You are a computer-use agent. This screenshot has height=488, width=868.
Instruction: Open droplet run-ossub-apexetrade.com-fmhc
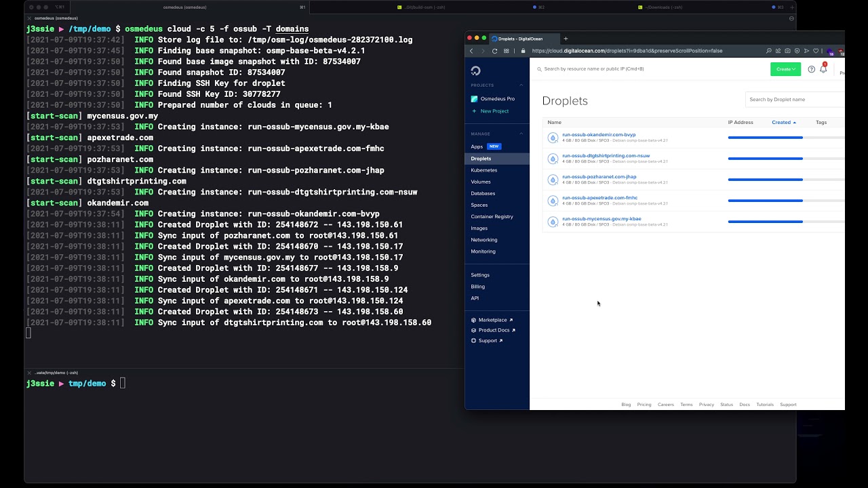point(599,198)
